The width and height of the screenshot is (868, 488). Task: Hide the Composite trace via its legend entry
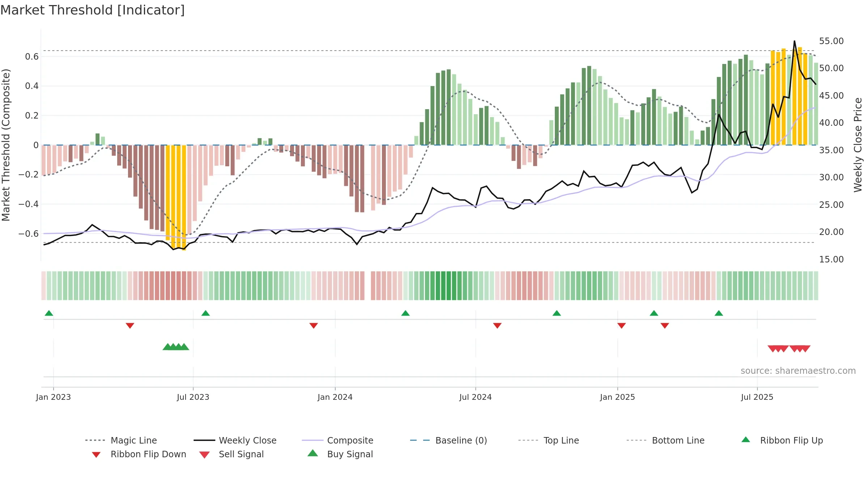click(337, 440)
